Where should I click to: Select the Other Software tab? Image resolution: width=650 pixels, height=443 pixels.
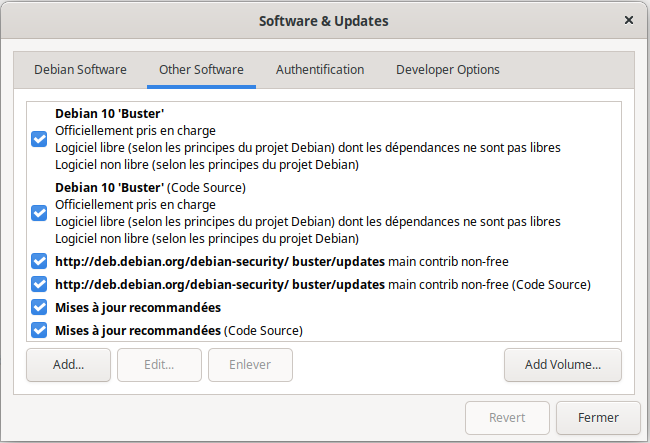(201, 70)
